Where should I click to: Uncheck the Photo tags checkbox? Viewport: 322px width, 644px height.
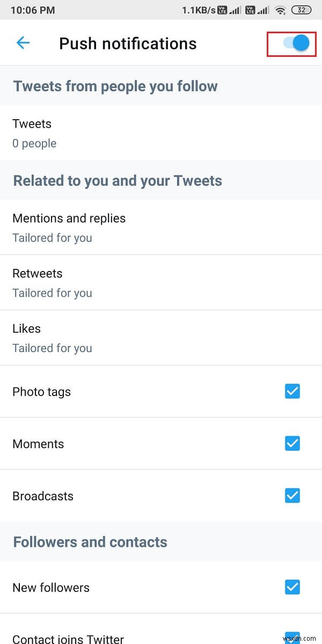292,391
